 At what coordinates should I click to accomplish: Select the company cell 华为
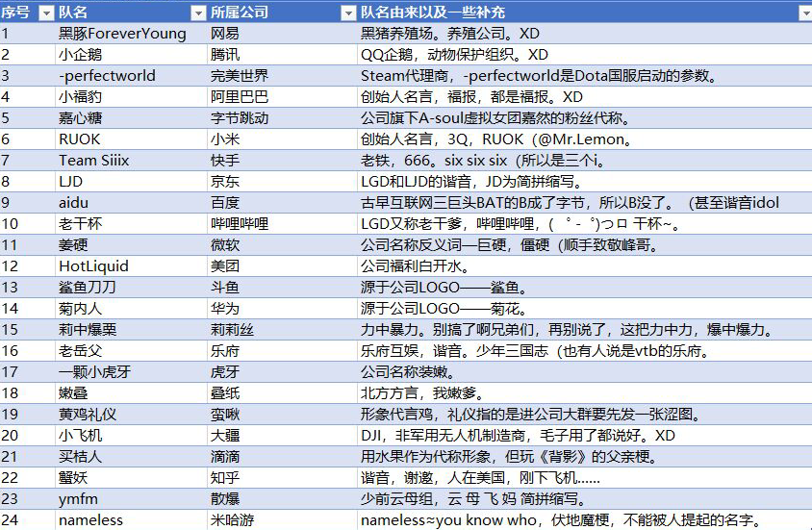tap(282, 309)
